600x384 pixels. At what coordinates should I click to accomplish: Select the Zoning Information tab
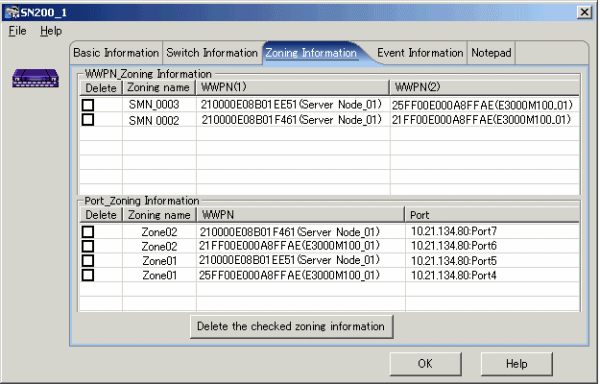point(311,53)
